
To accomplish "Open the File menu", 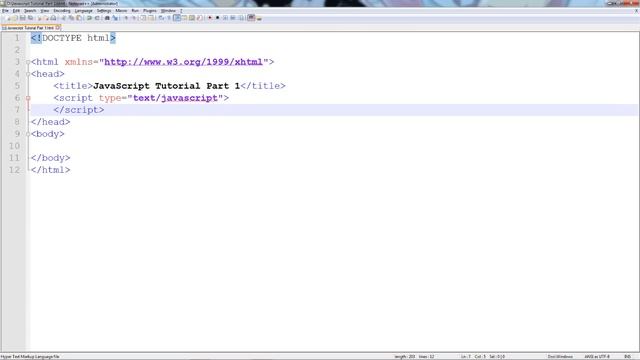I will click(5, 11).
